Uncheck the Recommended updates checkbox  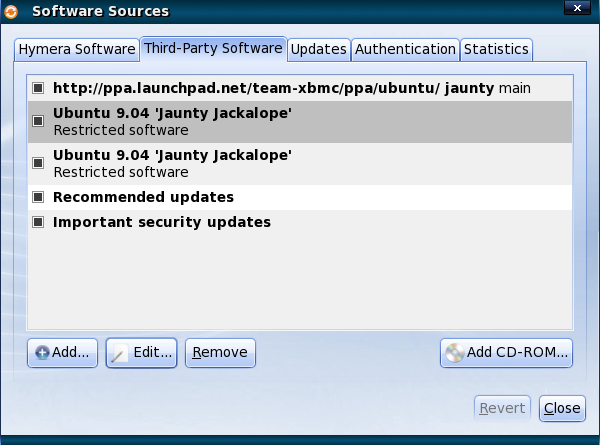pos(38,197)
